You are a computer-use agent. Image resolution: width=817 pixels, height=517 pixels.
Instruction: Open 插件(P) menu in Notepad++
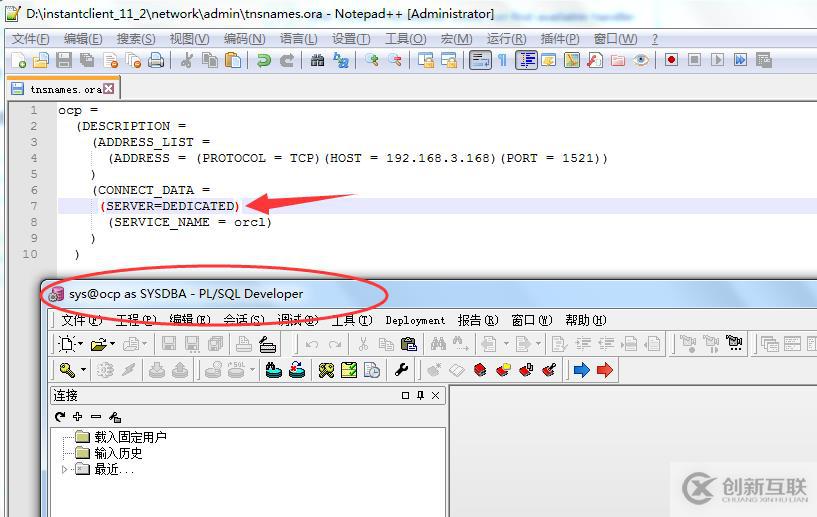(x=560, y=39)
